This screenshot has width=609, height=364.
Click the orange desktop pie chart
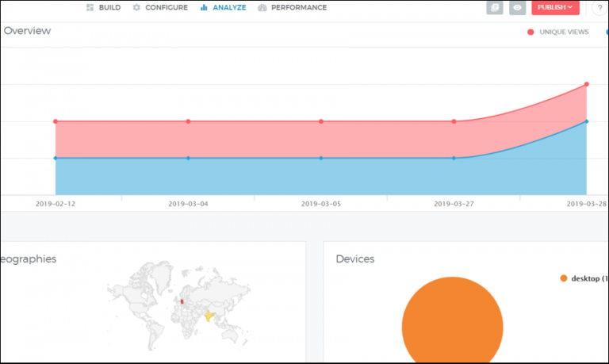pos(452,325)
